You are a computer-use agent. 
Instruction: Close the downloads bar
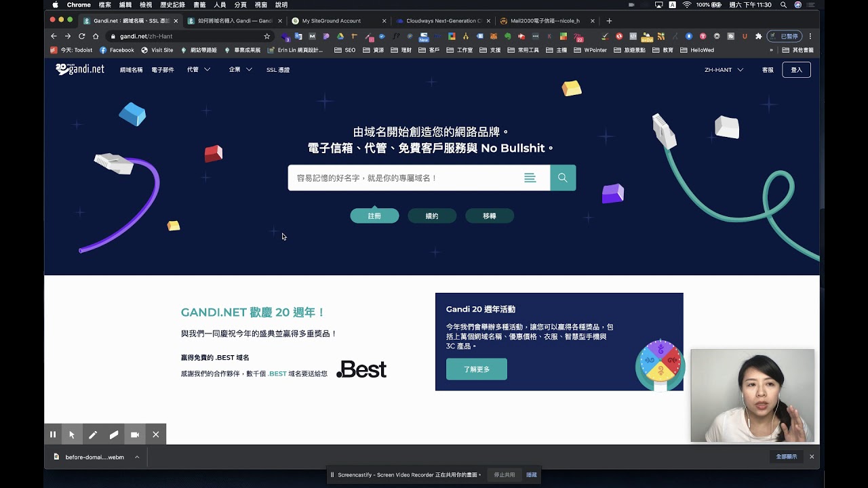tap(812, 457)
